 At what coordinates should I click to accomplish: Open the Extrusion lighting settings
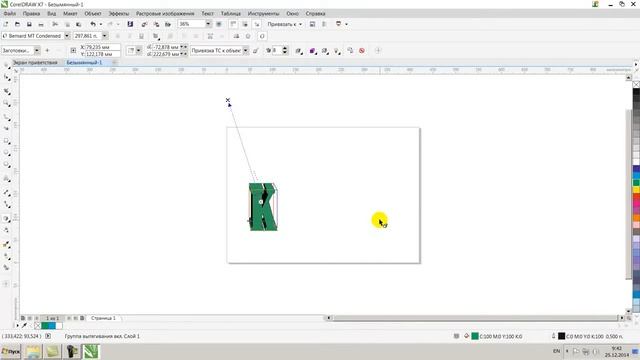(337, 51)
